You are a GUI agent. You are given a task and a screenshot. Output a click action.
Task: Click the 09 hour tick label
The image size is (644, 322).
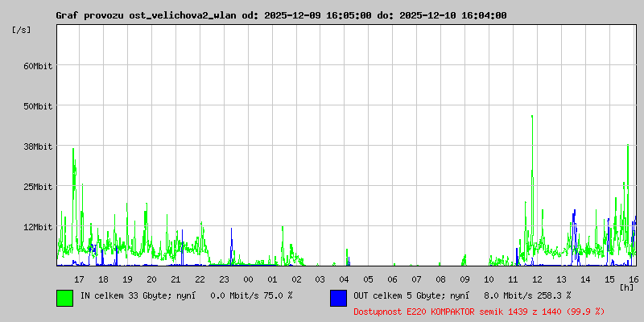[x=464, y=279]
